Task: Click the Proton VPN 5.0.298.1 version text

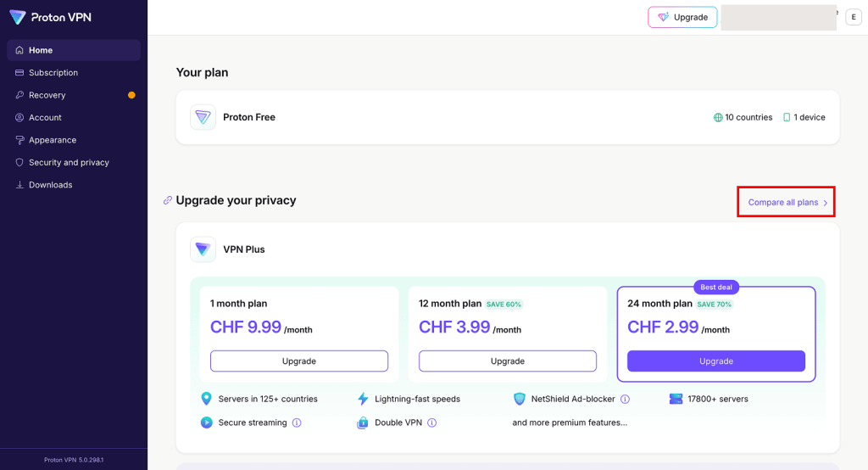Action: 74,460
